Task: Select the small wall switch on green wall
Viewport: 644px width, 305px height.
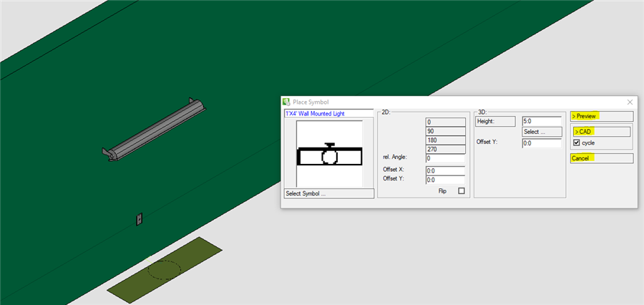Action: coord(139,220)
